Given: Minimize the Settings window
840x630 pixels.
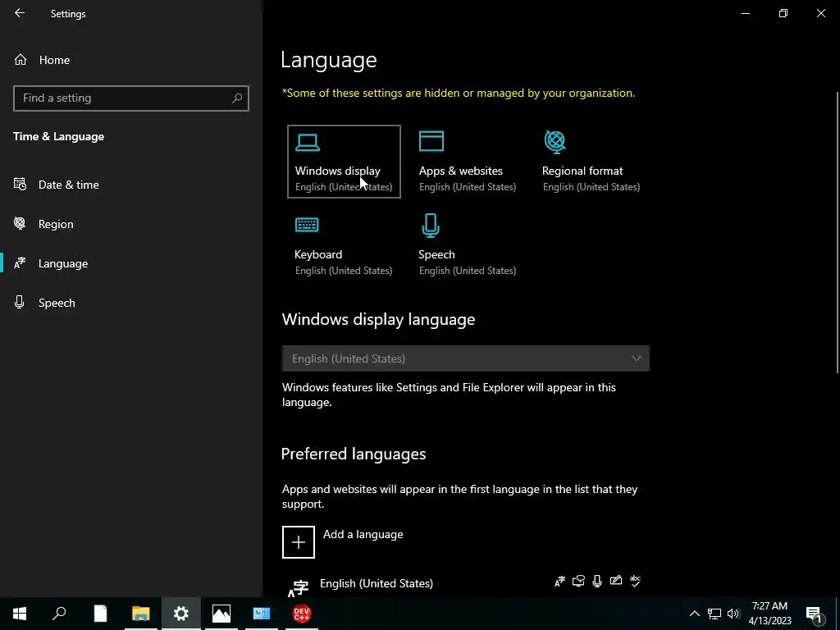Looking at the screenshot, I should [x=746, y=13].
